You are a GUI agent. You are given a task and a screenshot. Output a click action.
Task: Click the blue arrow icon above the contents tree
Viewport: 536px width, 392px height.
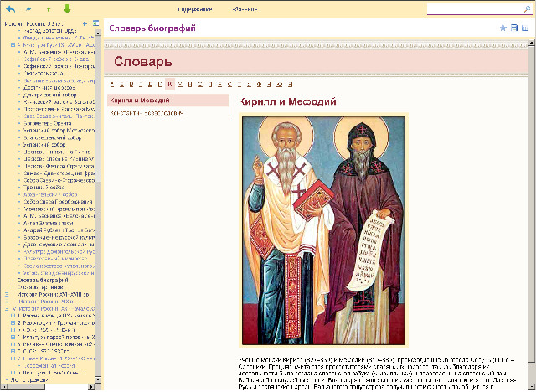point(85,23)
